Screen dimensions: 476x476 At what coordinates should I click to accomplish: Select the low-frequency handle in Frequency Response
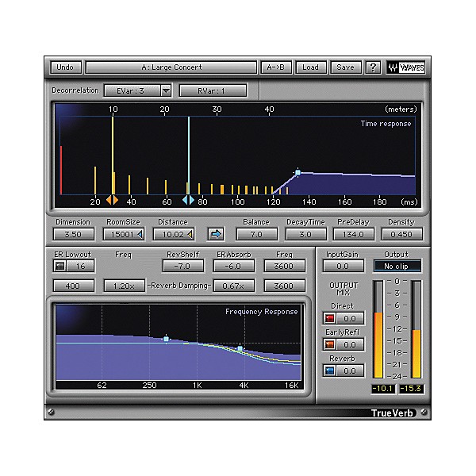166,339
